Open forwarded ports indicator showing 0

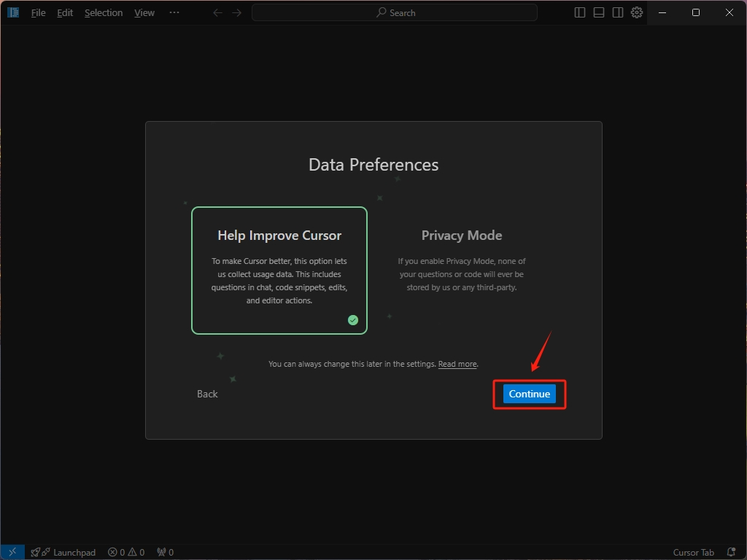point(166,553)
